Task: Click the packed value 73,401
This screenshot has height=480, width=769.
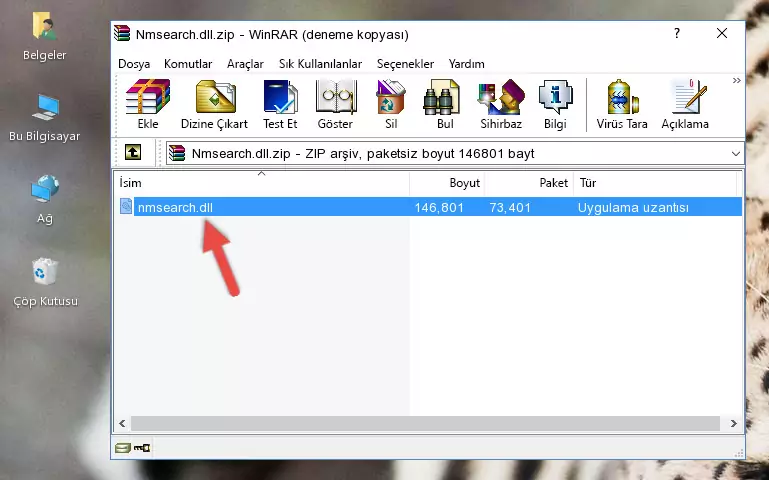Action: [x=510, y=207]
